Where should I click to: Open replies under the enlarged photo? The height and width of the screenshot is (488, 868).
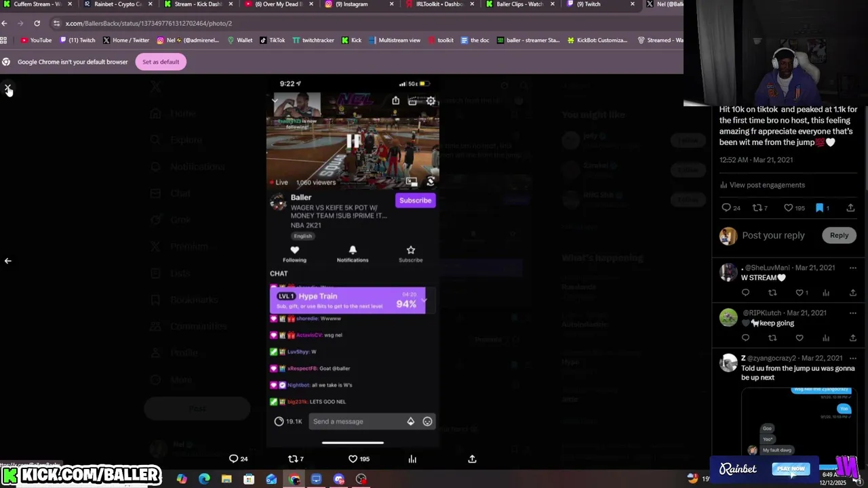(238, 459)
